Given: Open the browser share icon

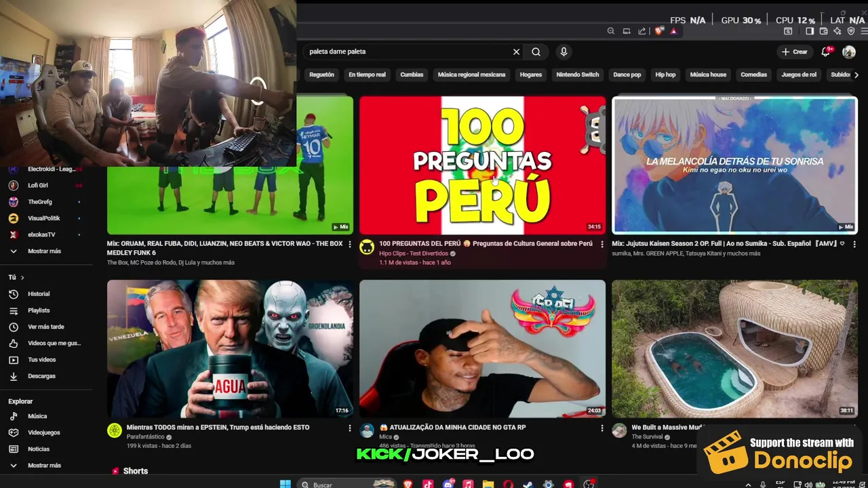Looking at the screenshot, I should [x=642, y=31].
